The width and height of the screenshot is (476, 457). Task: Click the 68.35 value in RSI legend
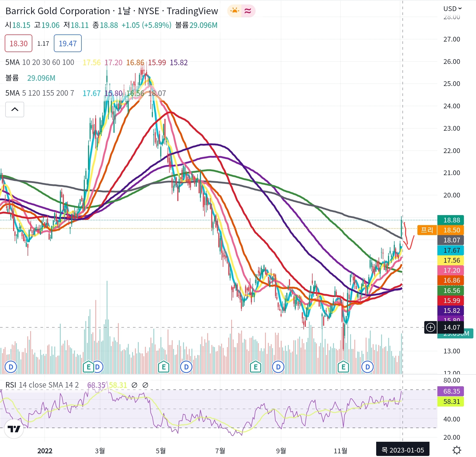tap(96, 385)
